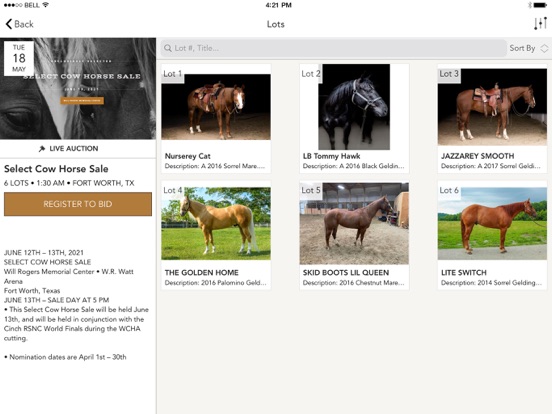552x414 pixels.
Task: Click the Lot 4 badge
Action: tap(172, 190)
